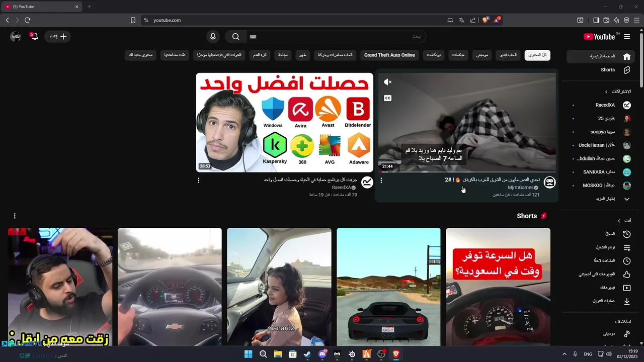Open Downloads arrow icon in sidebar
Viewport: 644px width, 362px height.
point(627,301)
